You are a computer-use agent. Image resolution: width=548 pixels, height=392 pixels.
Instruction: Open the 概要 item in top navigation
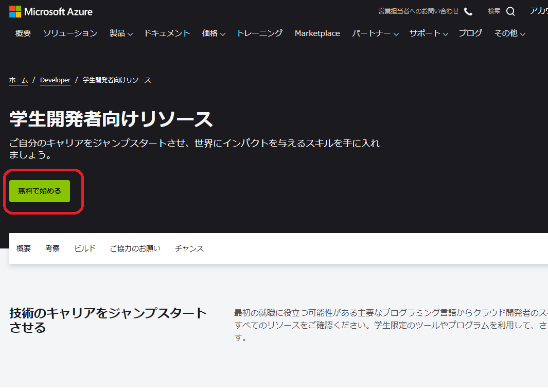pos(23,33)
